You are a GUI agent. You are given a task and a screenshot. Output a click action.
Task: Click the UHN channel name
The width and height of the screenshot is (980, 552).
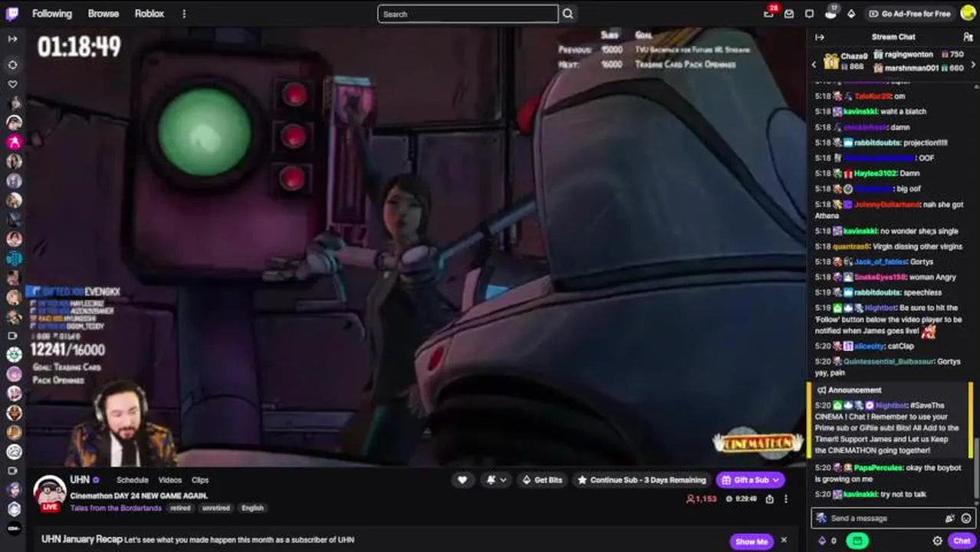[x=80, y=480]
